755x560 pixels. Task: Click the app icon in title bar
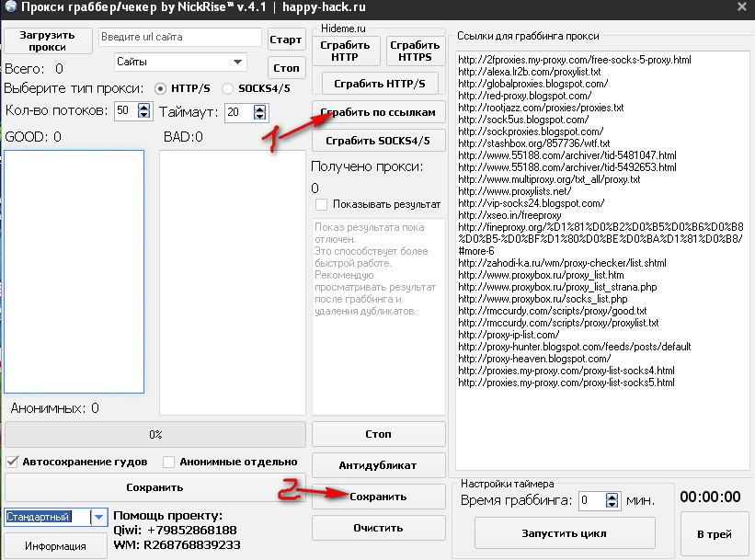pyautogui.click(x=9, y=7)
